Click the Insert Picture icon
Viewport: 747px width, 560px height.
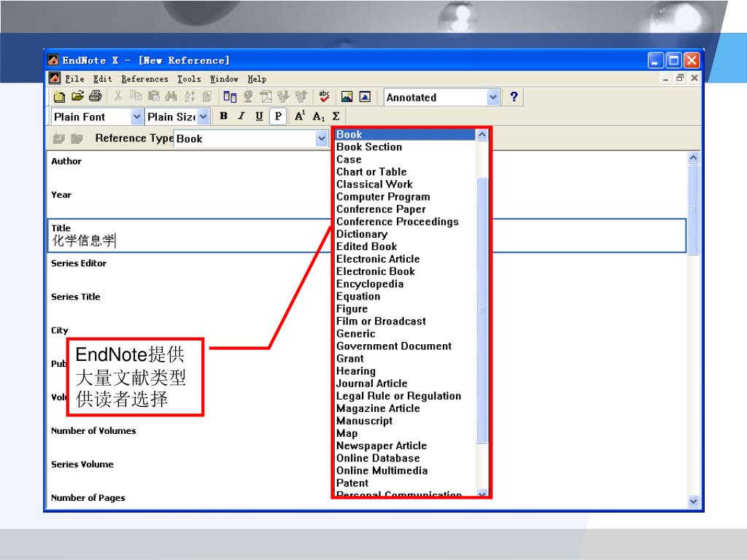[x=347, y=97]
